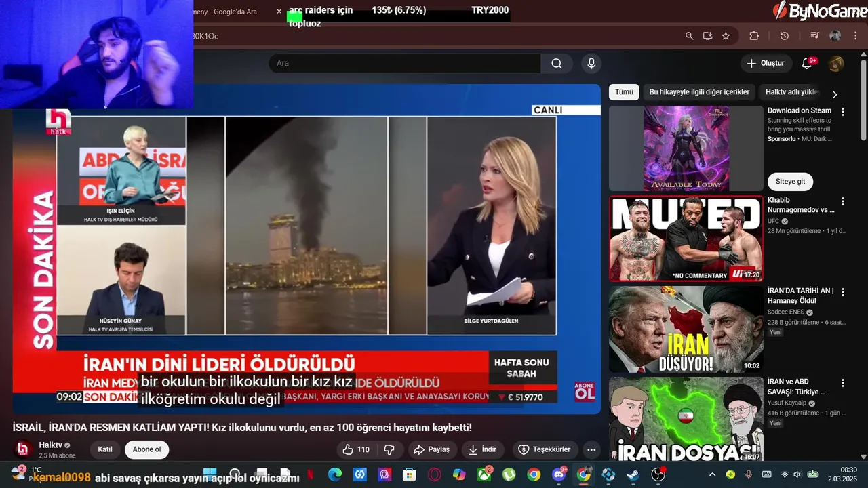This screenshot has width=868, height=488.
Task: Open Steam from the taskbar
Action: coord(633,474)
